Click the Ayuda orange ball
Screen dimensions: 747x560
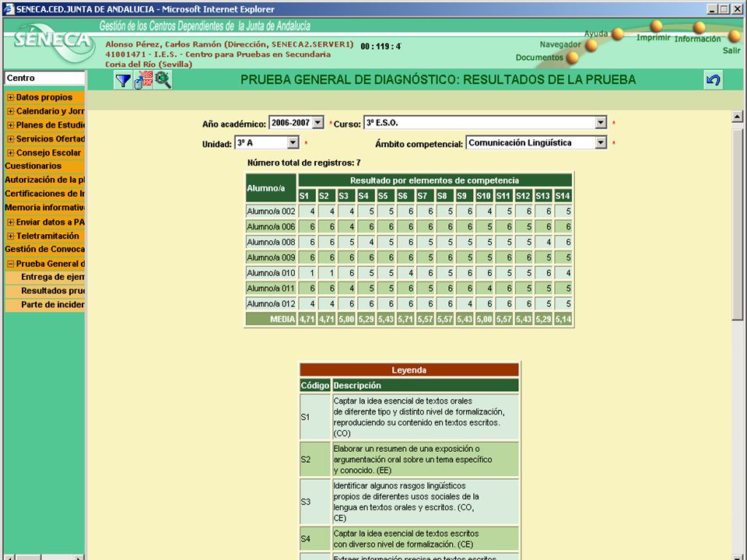(618, 33)
